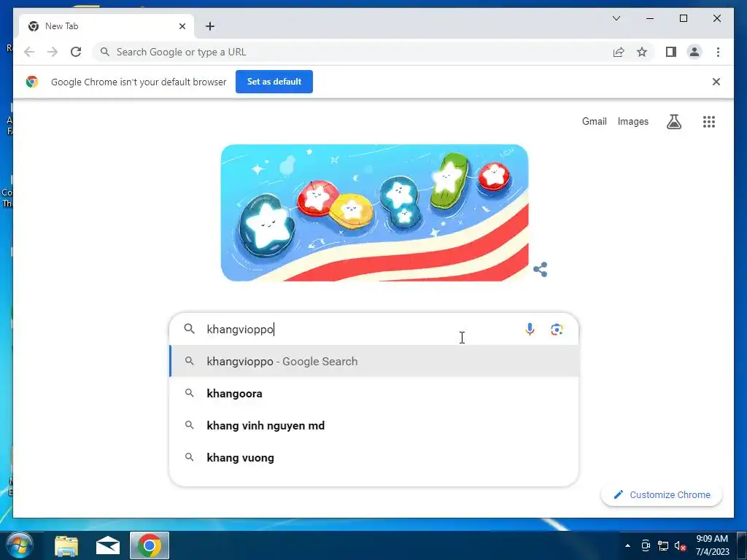Open the share this page icon
The width and height of the screenshot is (747, 560).
point(619,52)
